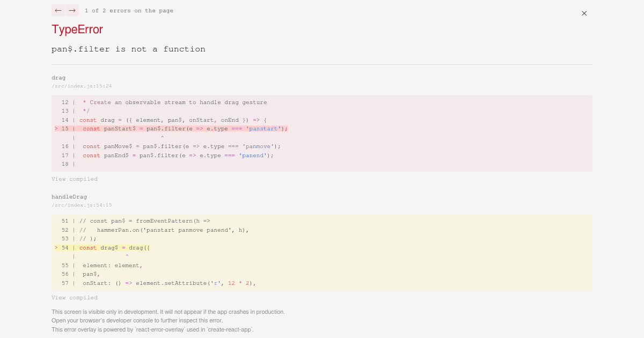Open View compiled for the drag frame
Screen dimensions: 644x338
pyautogui.click(x=74, y=179)
